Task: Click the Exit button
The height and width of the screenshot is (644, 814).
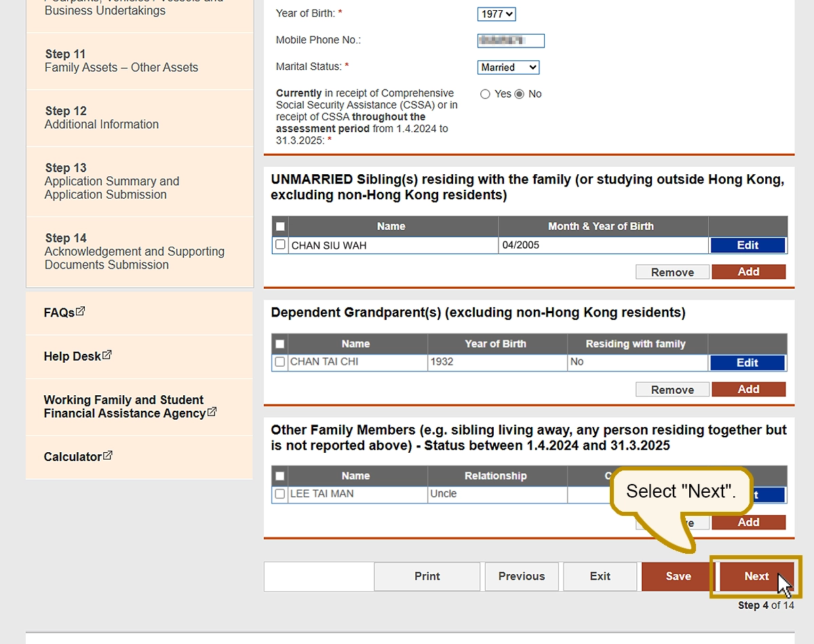Action: (600, 576)
